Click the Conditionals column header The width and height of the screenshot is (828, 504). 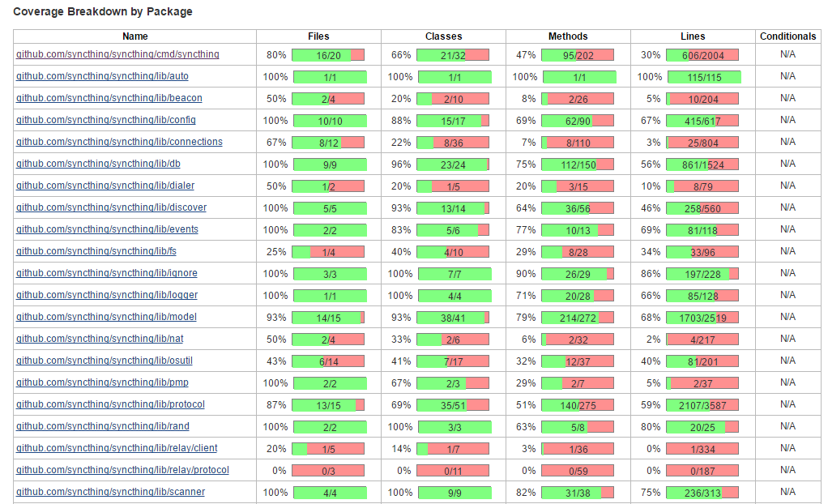coord(787,36)
